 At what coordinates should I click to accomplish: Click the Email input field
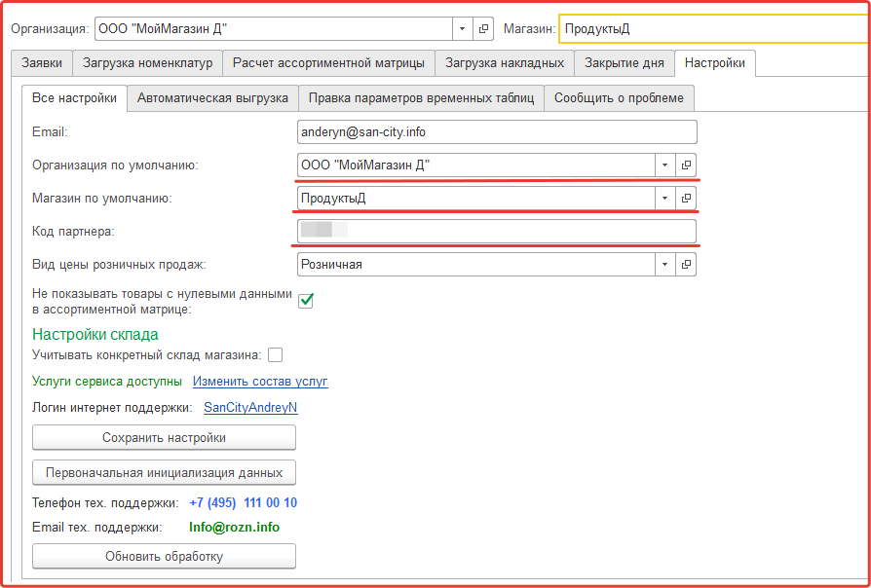coord(497,132)
